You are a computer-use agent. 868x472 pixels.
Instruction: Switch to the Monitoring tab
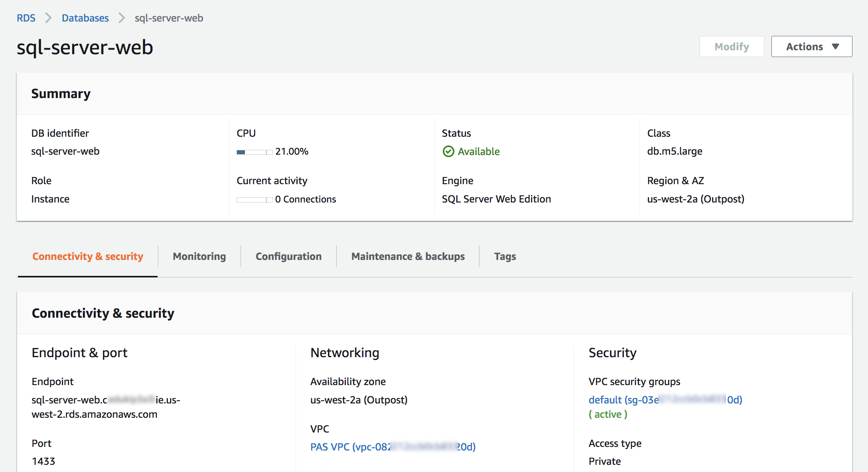pos(199,256)
